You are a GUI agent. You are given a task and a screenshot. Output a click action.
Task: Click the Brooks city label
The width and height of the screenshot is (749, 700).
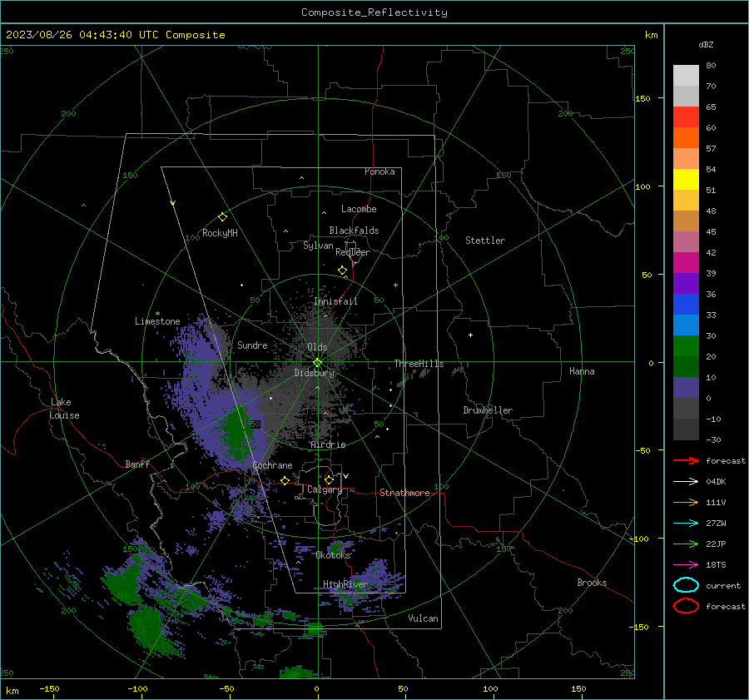coord(592,583)
